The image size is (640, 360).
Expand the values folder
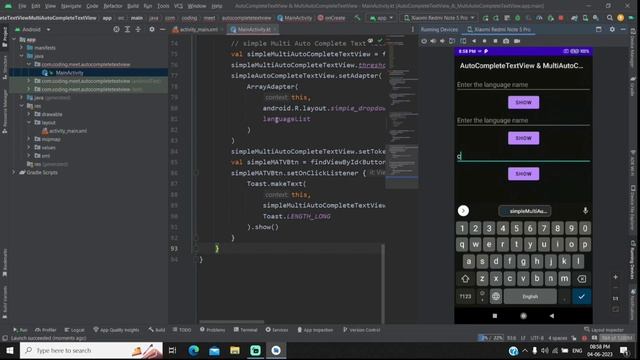coord(29,147)
